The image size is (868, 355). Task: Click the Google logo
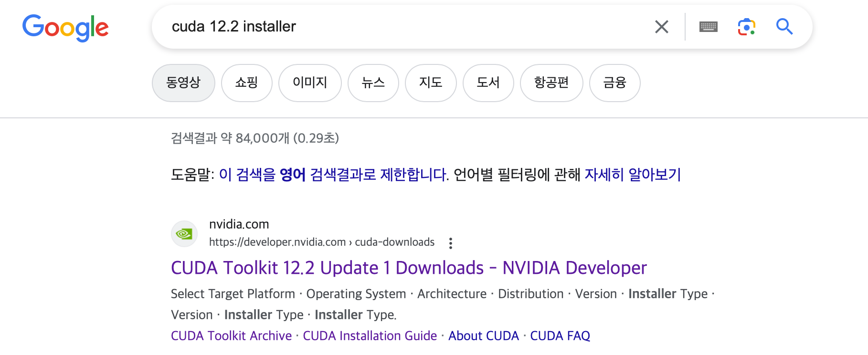(x=65, y=28)
